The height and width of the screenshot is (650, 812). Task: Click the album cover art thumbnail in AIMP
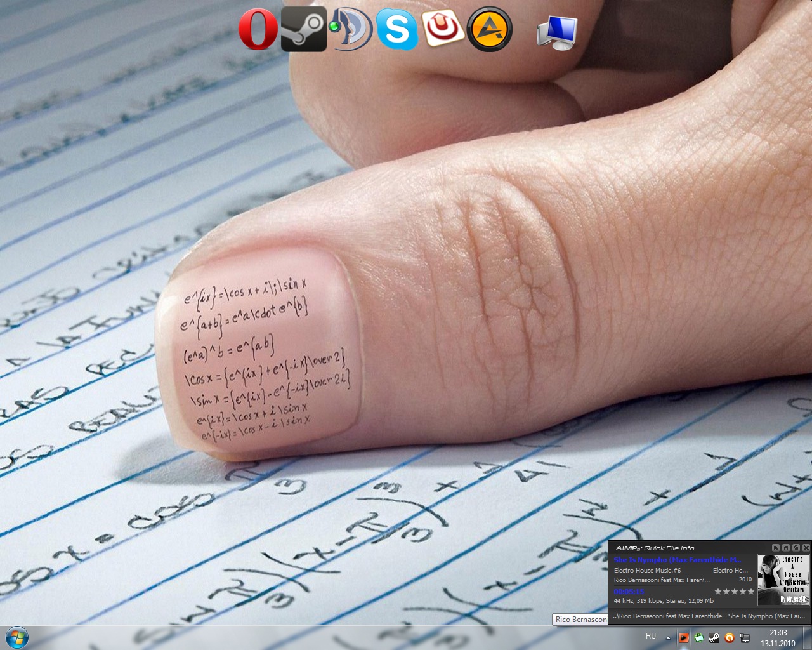click(x=783, y=580)
